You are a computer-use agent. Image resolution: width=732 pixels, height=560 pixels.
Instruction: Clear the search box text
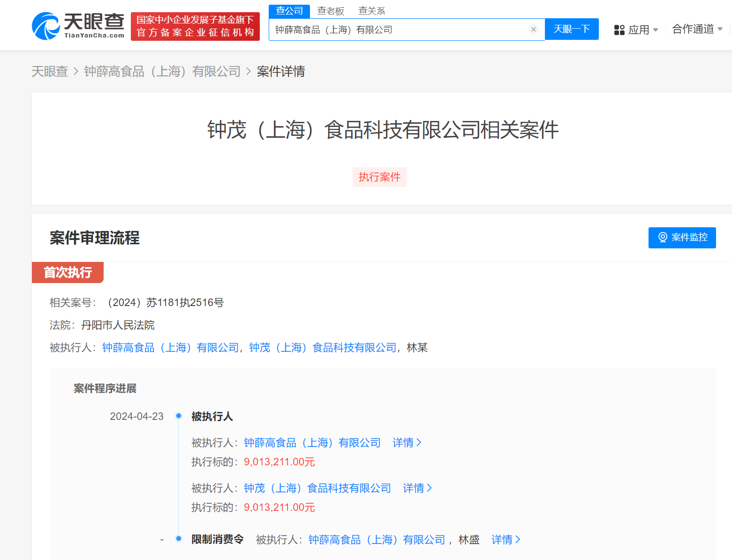coord(533,30)
